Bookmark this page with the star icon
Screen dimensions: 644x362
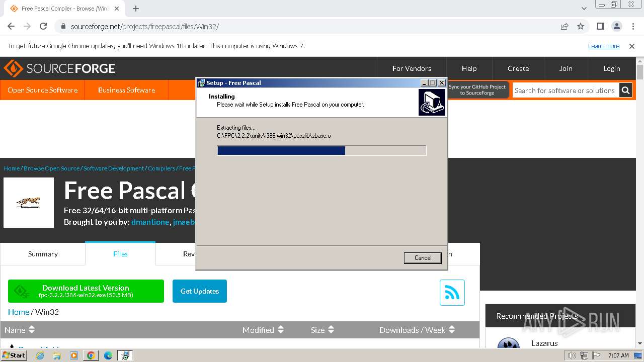coord(581,26)
